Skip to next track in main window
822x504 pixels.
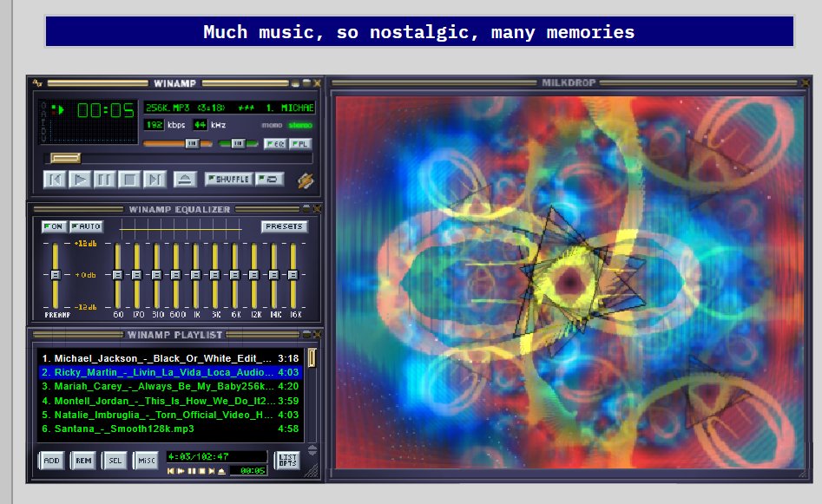tap(155, 180)
